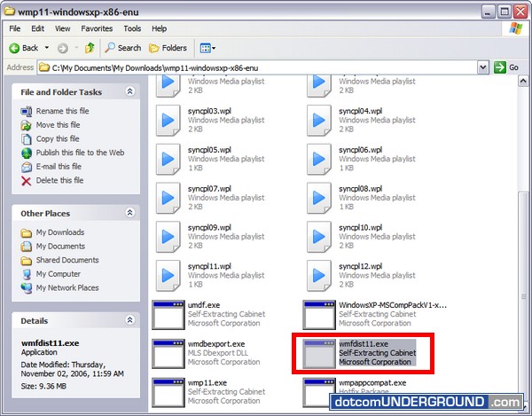Click the red Delete X icon

tap(26, 181)
